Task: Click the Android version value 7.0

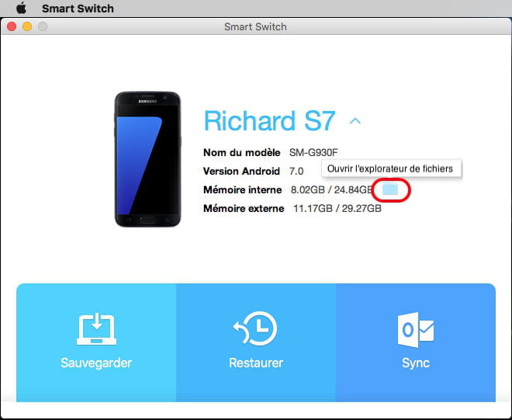Action: point(296,172)
